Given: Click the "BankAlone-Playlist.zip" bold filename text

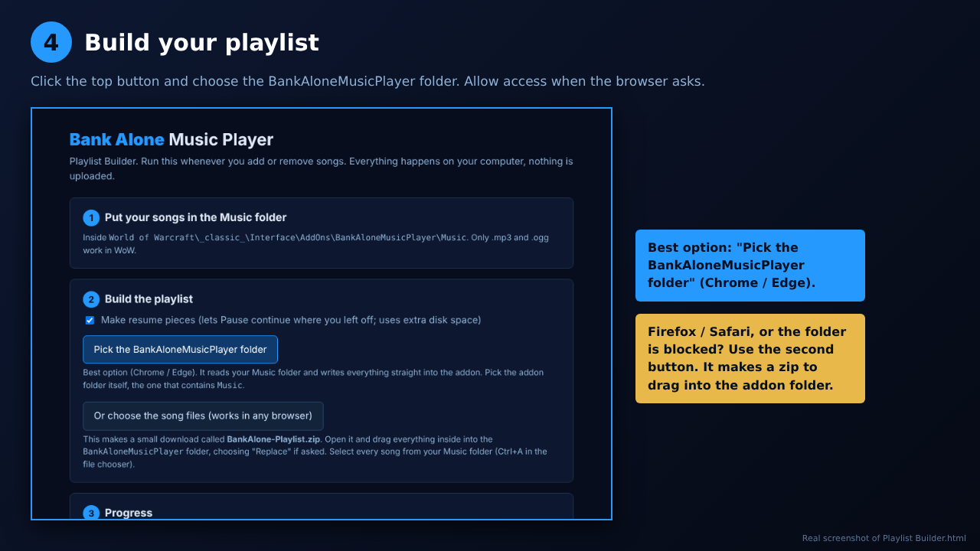Looking at the screenshot, I should [273, 439].
